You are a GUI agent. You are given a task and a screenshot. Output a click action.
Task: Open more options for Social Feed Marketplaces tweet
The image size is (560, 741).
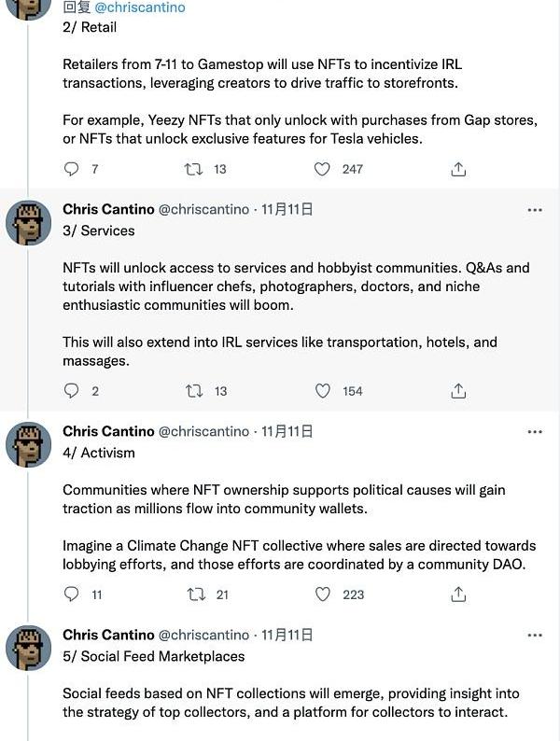click(535, 636)
